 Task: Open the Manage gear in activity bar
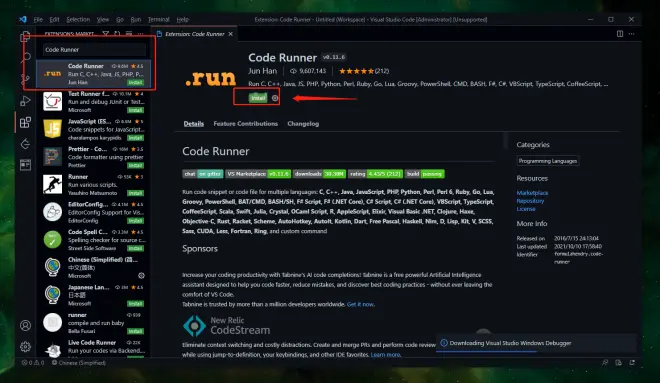(25, 346)
